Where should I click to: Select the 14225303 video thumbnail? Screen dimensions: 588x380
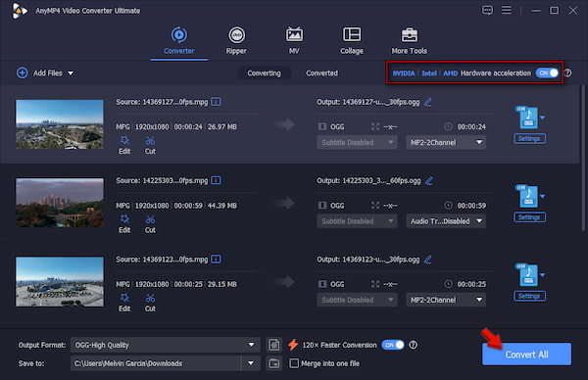click(60, 203)
